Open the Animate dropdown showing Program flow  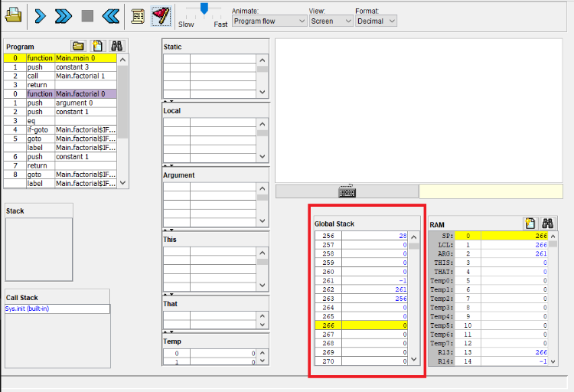click(x=269, y=21)
